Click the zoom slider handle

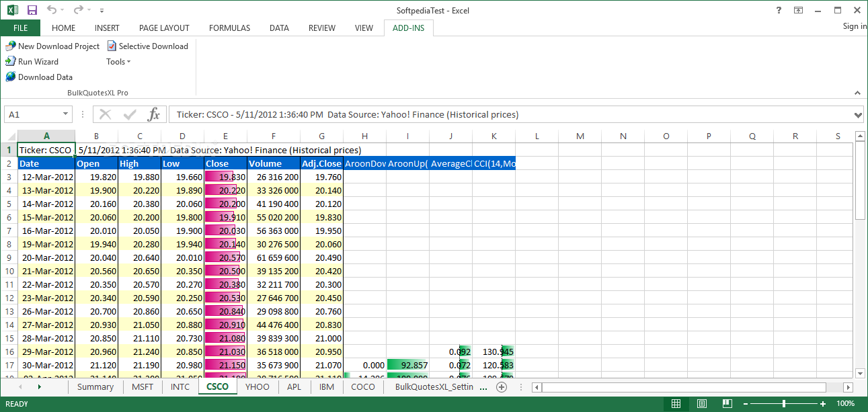[784, 404]
